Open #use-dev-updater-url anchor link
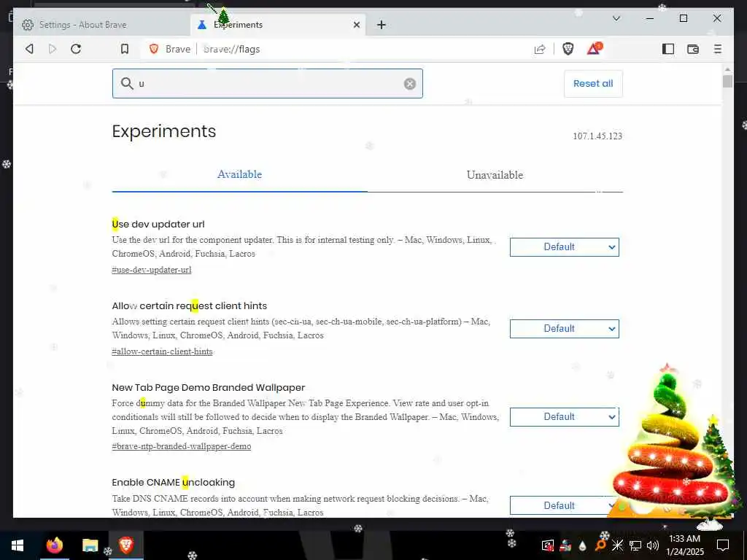 (x=152, y=270)
